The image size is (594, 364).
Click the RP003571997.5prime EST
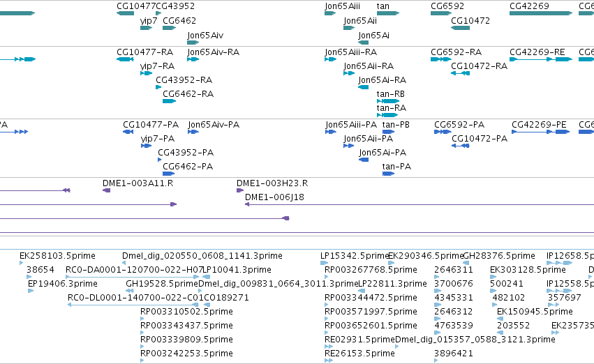point(371,312)
